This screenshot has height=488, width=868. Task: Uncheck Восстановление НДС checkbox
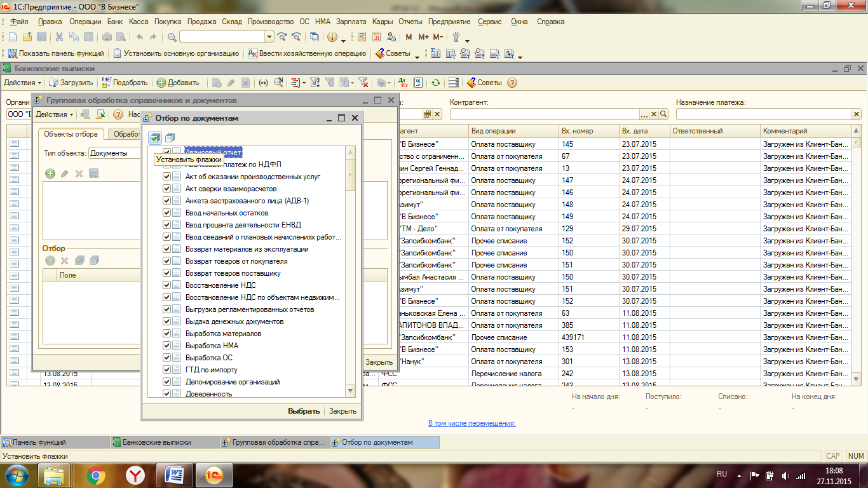click(x=167, y=285)
